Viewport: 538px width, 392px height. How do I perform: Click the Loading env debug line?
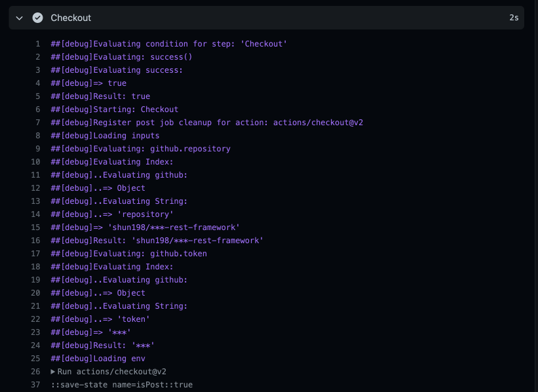[98, 359]
